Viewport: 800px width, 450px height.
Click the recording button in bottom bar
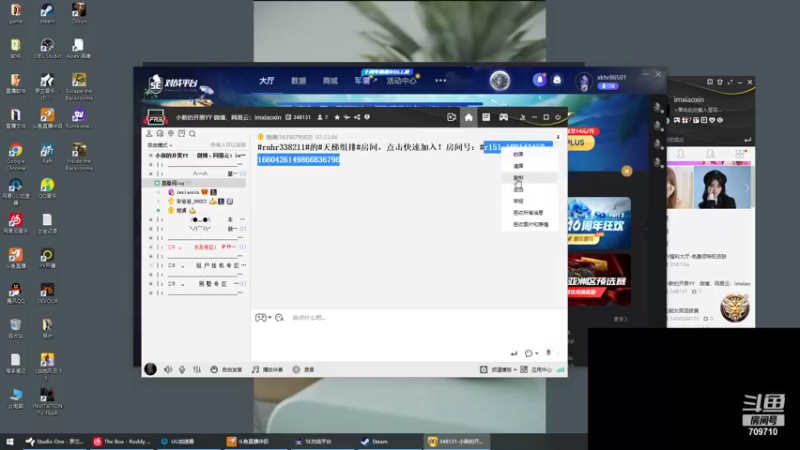pos(303,369)
